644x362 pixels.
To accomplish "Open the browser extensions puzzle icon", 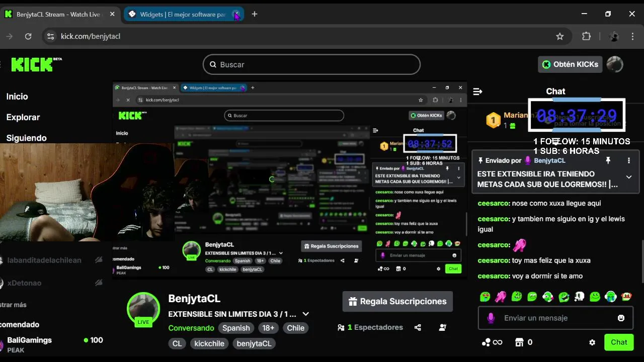I will coord(586,36).
